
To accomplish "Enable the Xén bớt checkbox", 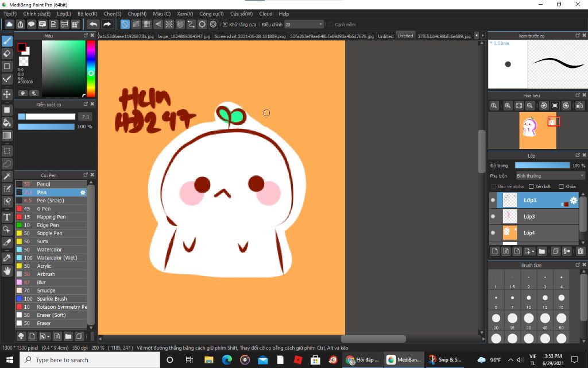I will point(531,186).
